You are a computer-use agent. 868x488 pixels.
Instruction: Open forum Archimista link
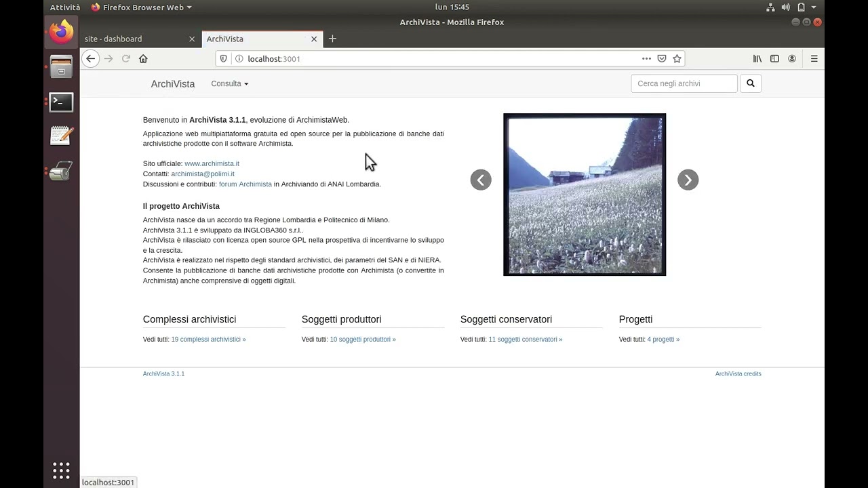coord(245,184)
